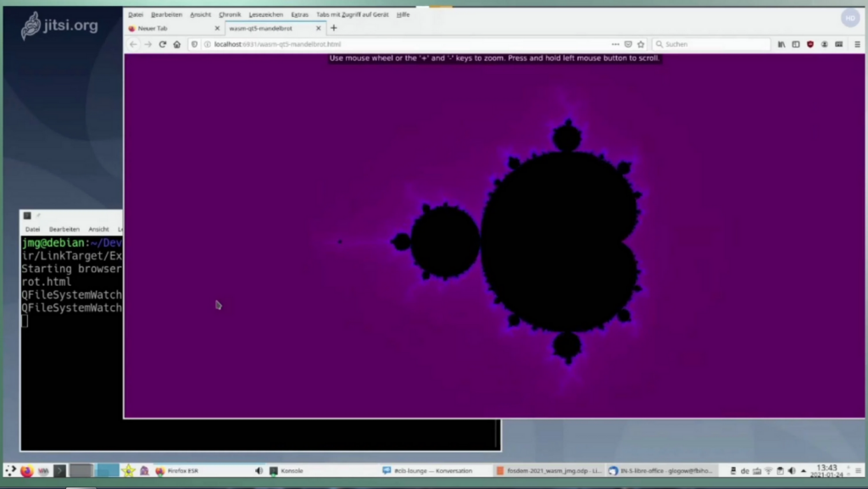Image resolution: width=868 pixels, height=489 pixels.
Task: Open the 'de' keyboard layout selector
Action: (x=745, y=470)
